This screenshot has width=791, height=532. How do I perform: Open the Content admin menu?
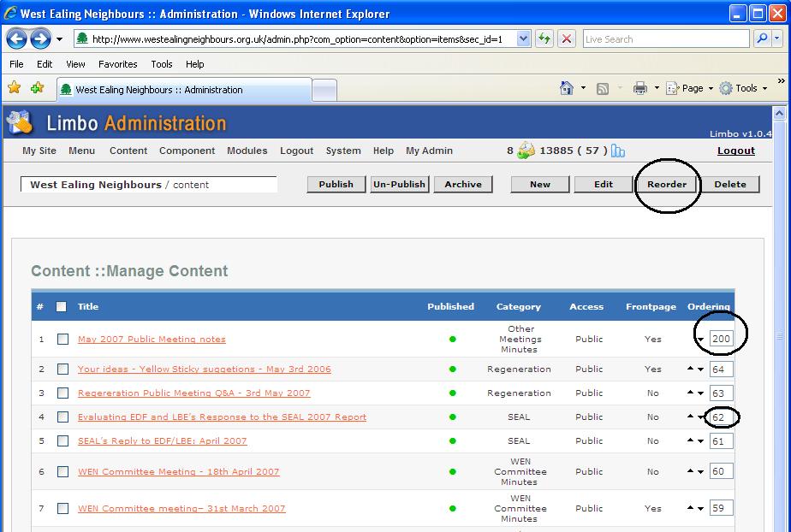pyautogui.click(x=128, y=151)
